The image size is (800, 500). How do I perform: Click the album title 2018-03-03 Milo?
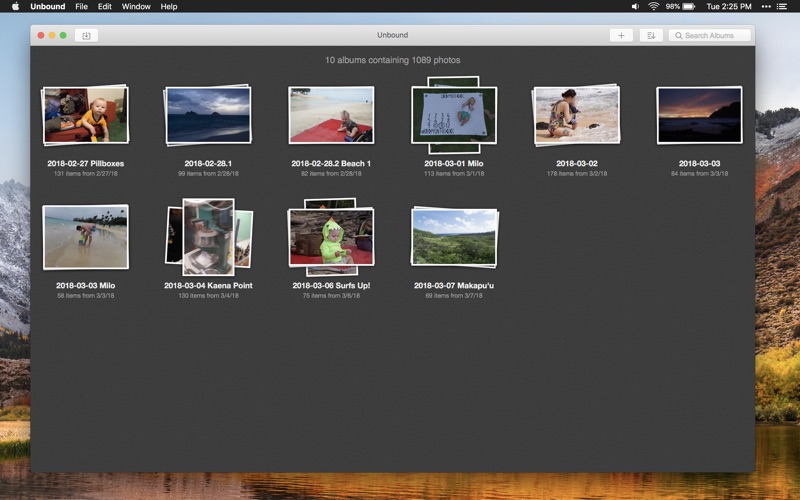[86, 285]
